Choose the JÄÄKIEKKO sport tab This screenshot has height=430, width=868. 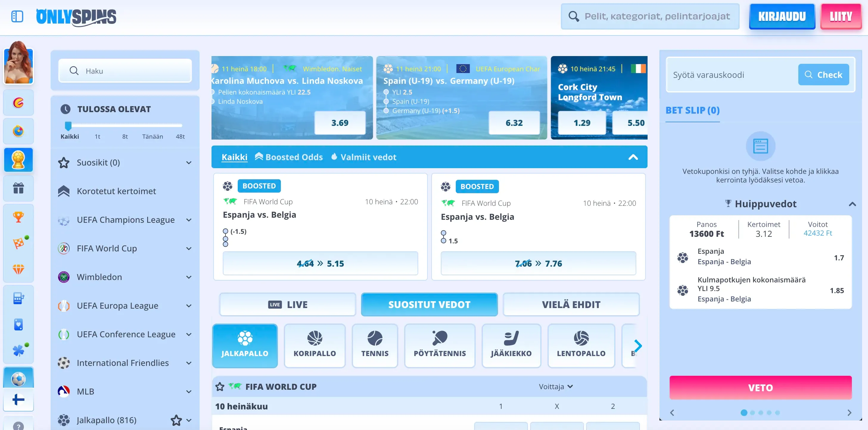tap(511, 346)
